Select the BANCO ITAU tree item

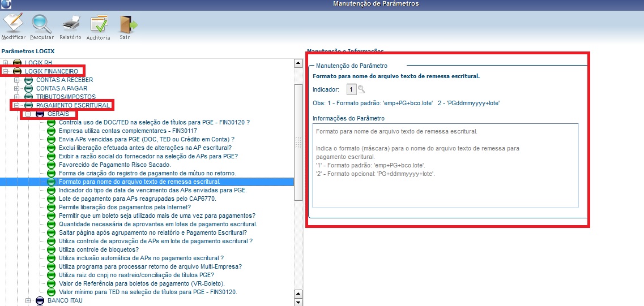click(x=66, y=300)
